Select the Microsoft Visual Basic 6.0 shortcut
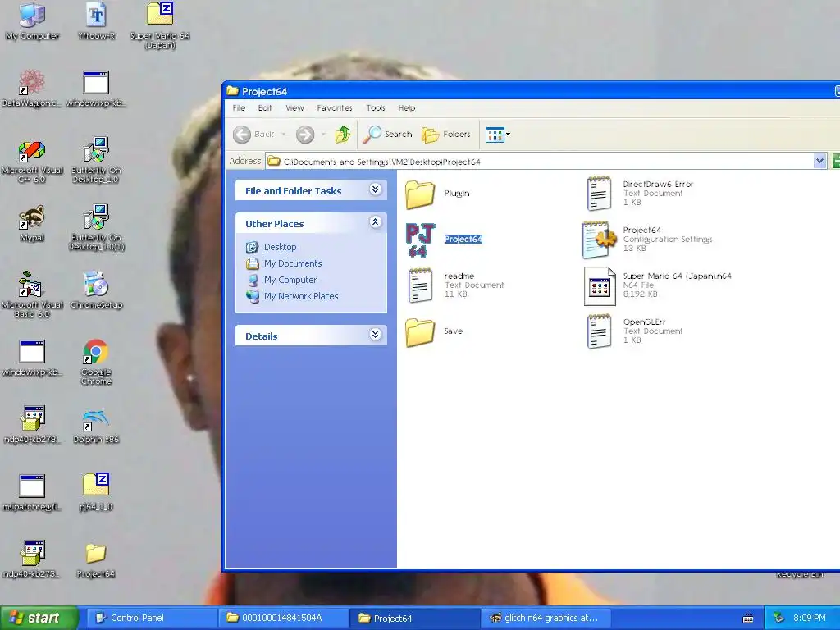The width and height of the screenshot is (840, 630). point(32,294)
